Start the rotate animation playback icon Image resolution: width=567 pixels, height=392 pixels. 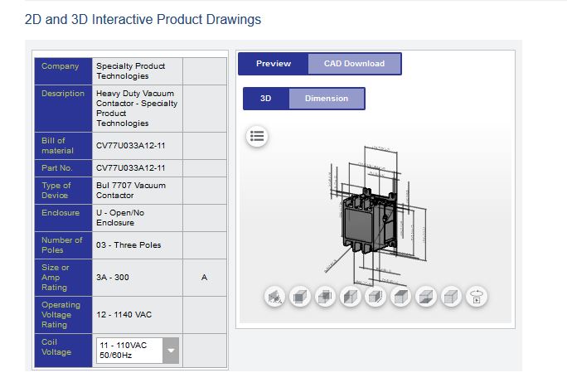tap(477, 298)
